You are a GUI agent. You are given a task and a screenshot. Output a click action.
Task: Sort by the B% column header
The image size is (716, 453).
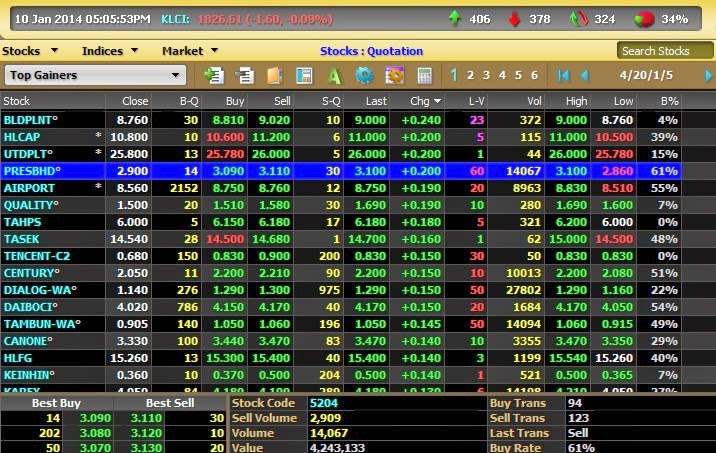point(659,101)
